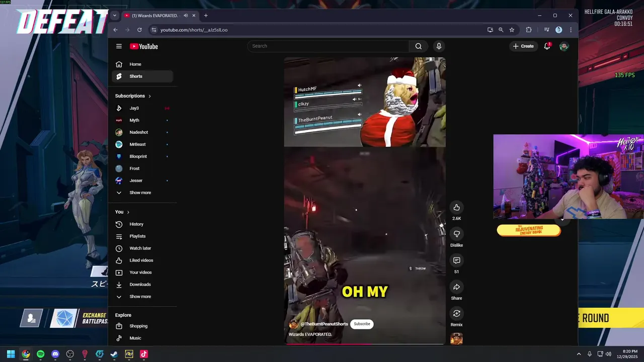Subscribe to TheBurntPeanutShorts
This screenshot has width=644, height=362.
coord(362,324)
